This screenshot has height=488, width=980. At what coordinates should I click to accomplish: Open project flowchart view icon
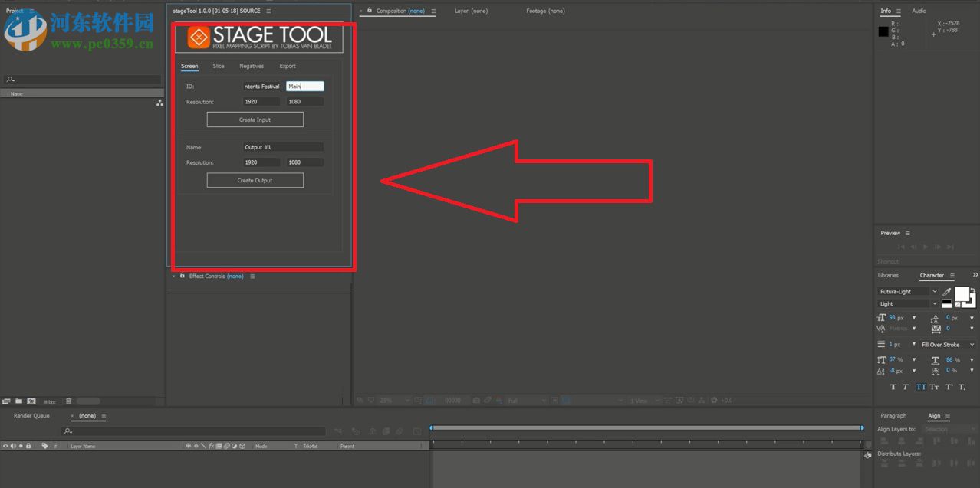159,103
